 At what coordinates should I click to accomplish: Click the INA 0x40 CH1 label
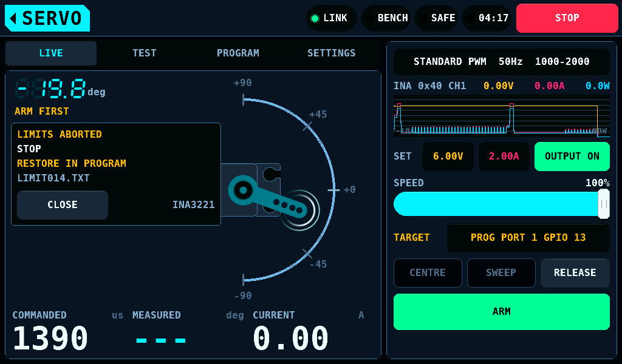coord(429,86)
